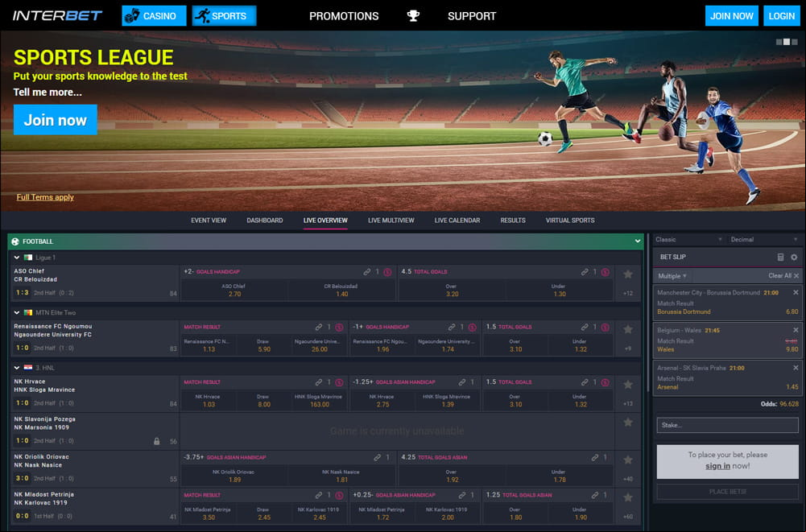Collapse the Football section
The image size is (806, 532).
[x=638, y=241]
